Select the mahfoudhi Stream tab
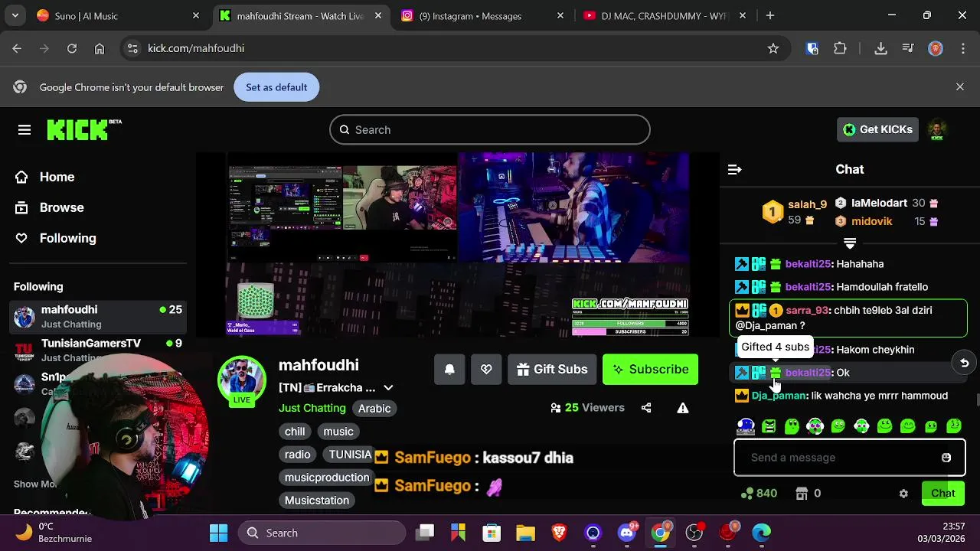This screenshot has height=551, width=980. click(x=302, y=15)
